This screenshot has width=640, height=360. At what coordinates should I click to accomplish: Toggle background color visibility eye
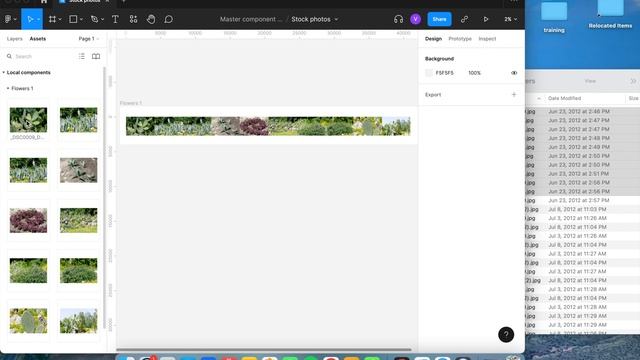[514, 73]
